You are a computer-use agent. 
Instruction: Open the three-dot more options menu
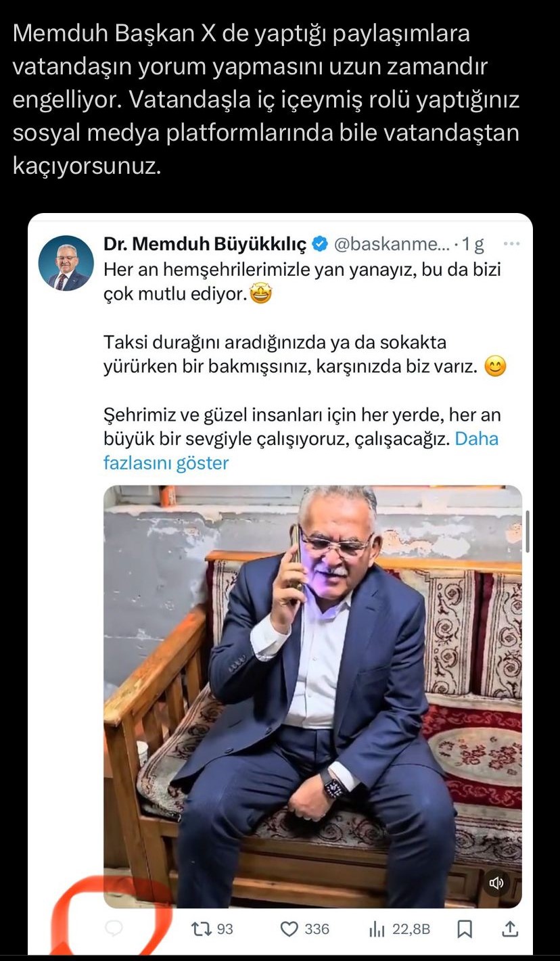point(512,244)
